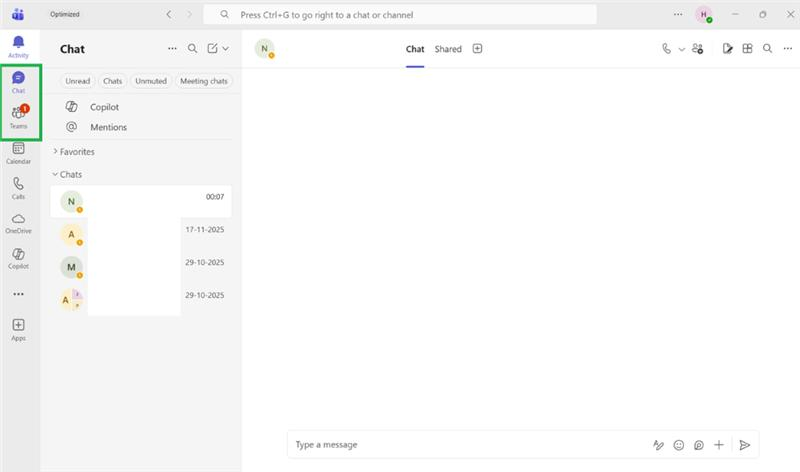This screenshot has height=472, width=800.
Task: Open Mentions in chat list
Action: [141, 127]
